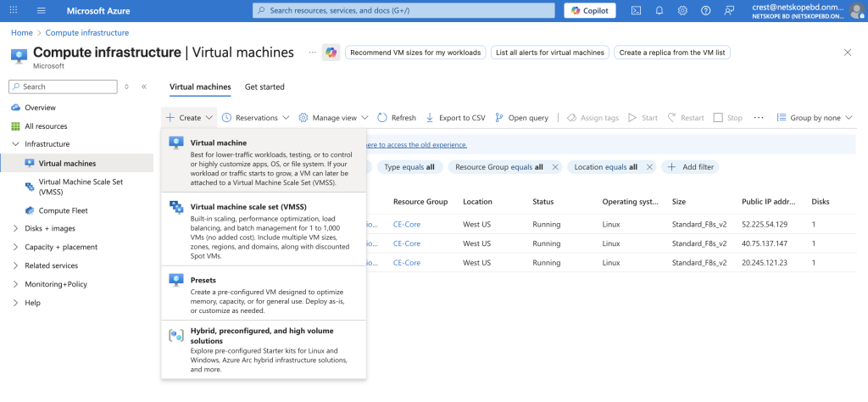Close the Compute infrastructure blade
Screen dimensions: 868x402
(x=848, y=52)
